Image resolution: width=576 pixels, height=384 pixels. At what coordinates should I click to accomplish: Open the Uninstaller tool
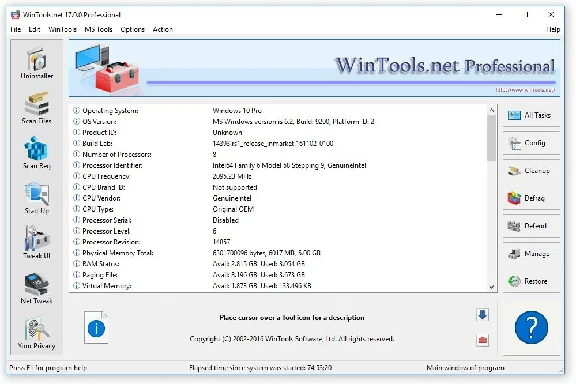click(36, 63)
